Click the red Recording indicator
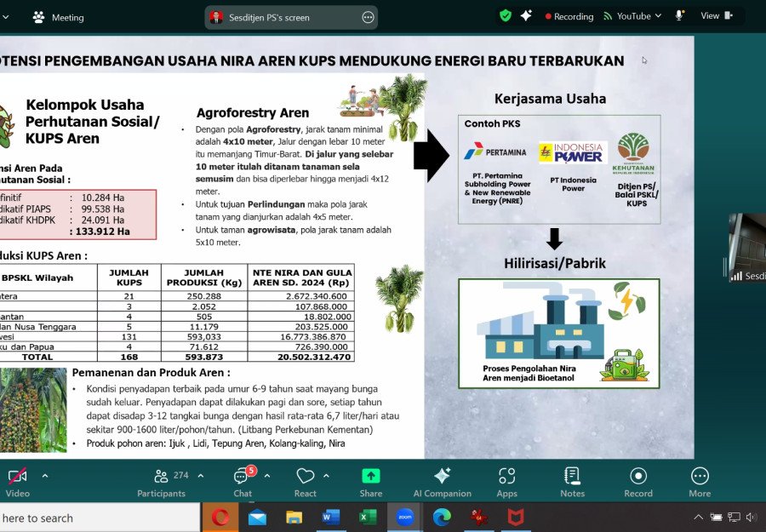Screen dimensions: 766x532 click(569, 17)
